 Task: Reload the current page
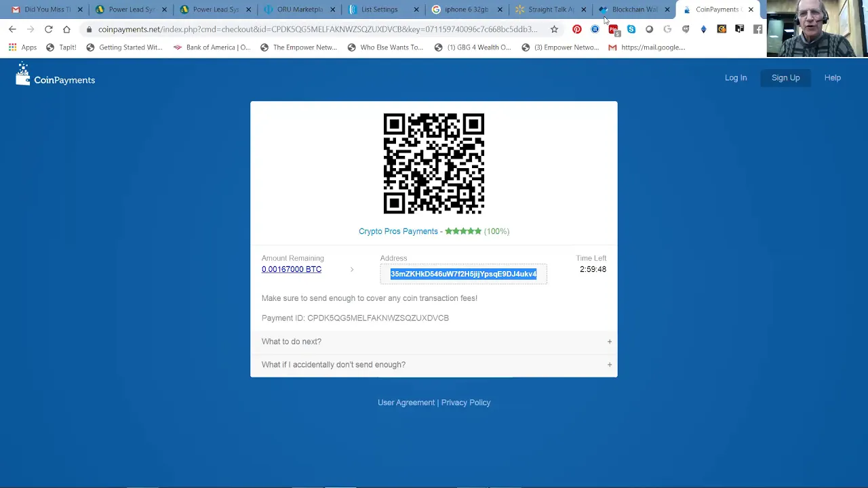tap(49, 29)
